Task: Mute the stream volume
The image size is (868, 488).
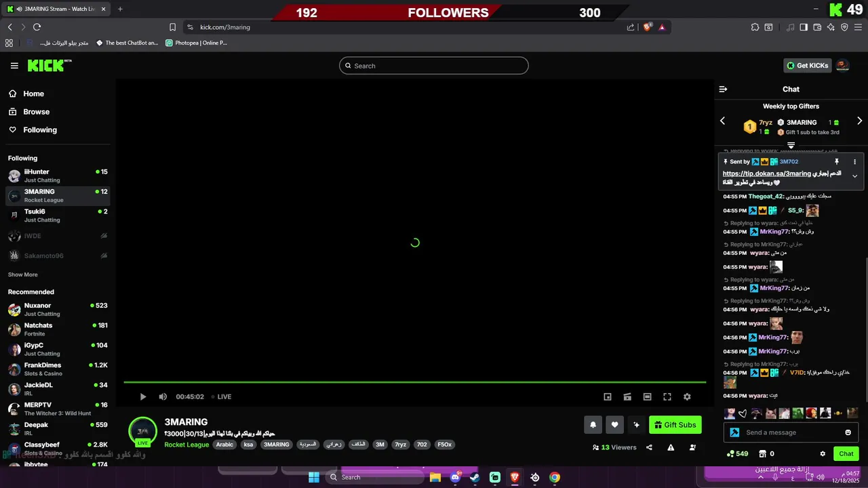Action: (x=163, y=396)
